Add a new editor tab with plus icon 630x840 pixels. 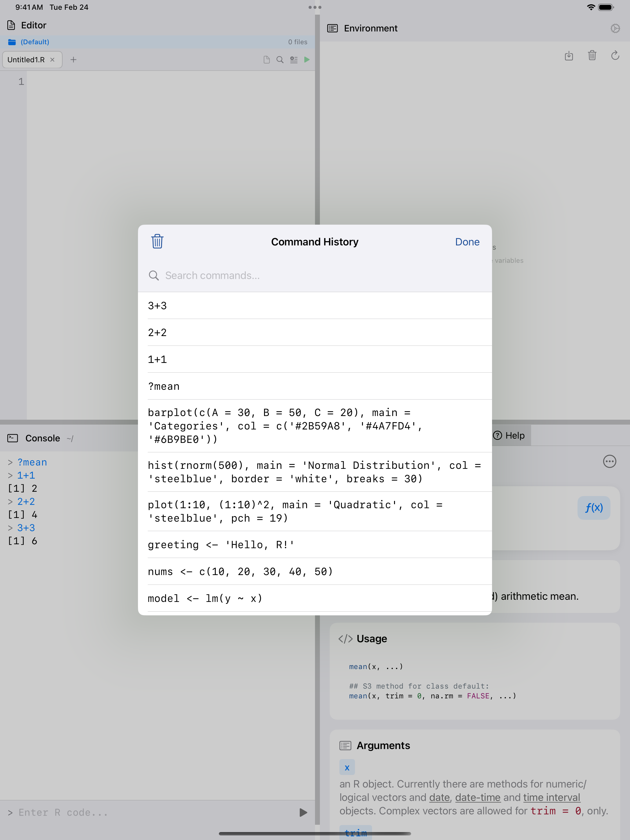pyautogui.click(x=74, y=60)
